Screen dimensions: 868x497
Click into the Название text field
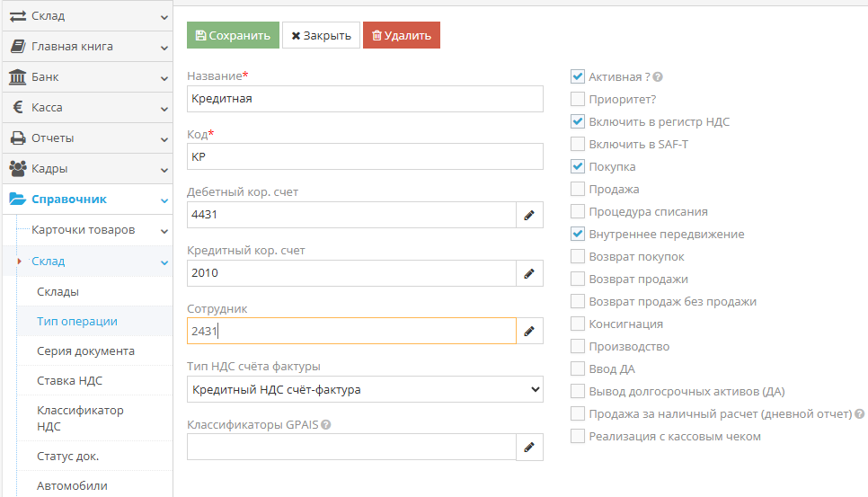[365, 99]
